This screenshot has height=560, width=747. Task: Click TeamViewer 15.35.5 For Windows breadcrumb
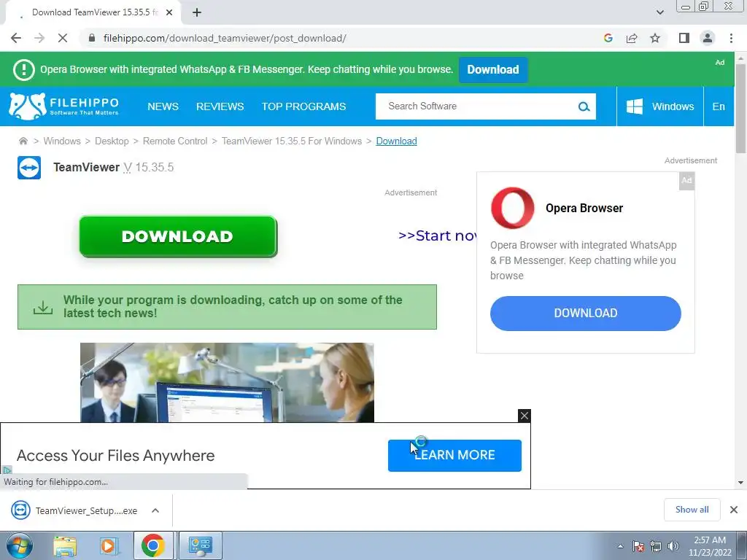tap(292, 141)
